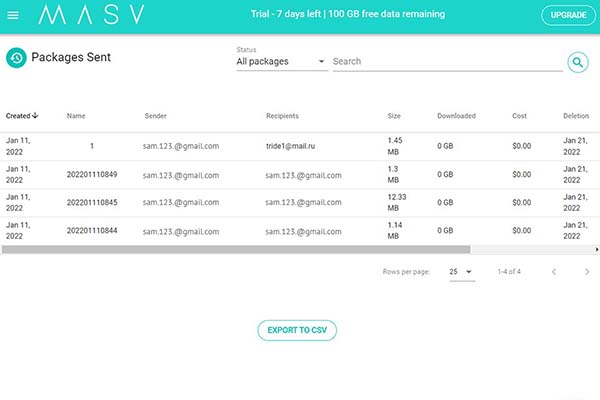Screen dimensions: 600x400
Task: Select package 202201110845
Action: click(92, 202)
